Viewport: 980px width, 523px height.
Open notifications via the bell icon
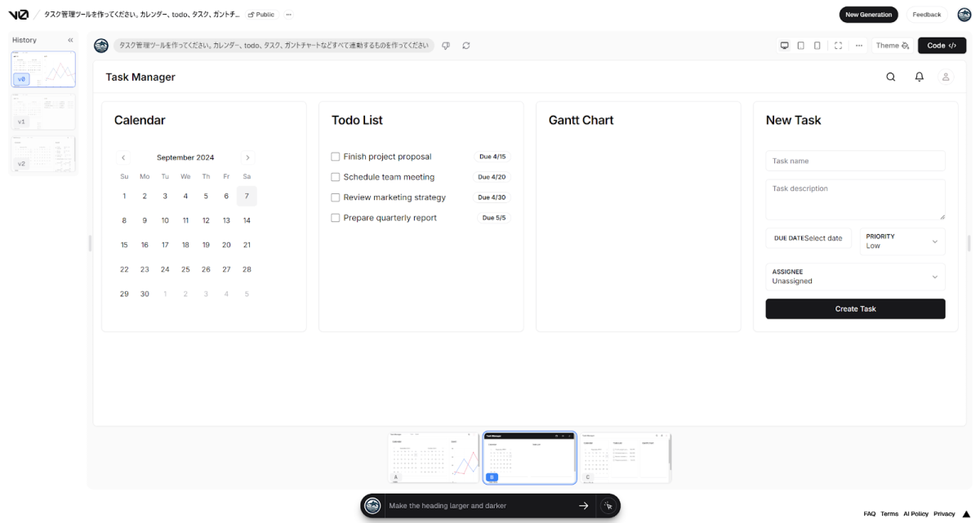(x=919, y=77)
